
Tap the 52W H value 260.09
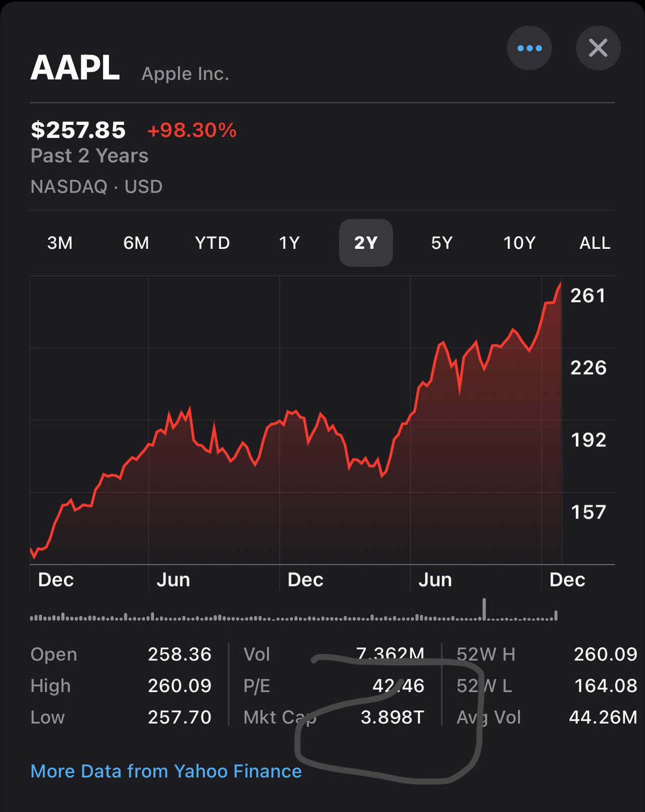(605, 654)
